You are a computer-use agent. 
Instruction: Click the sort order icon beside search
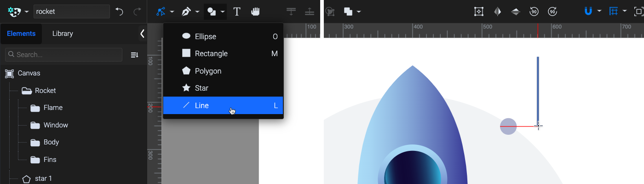point(134,55)
